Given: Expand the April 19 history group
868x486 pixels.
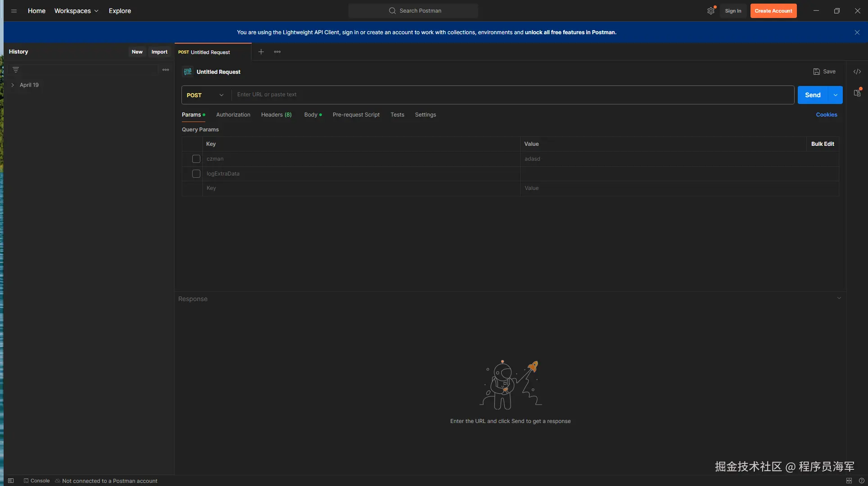Looking at the screenshot, I should coord(13,85).
